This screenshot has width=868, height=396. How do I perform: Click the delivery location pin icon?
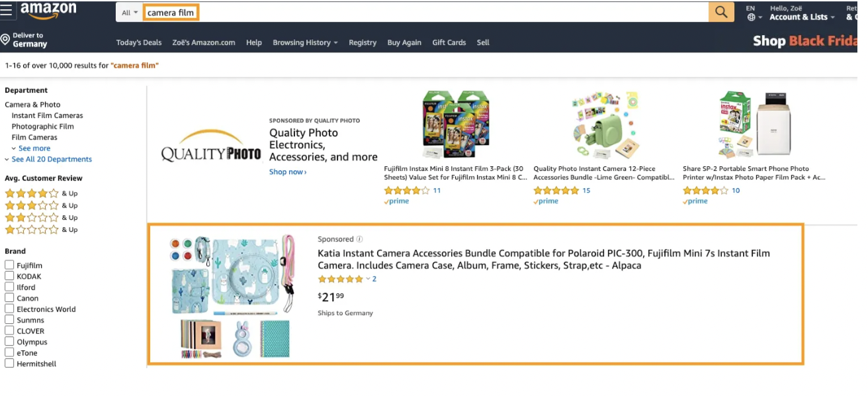[x=5, y=40]
